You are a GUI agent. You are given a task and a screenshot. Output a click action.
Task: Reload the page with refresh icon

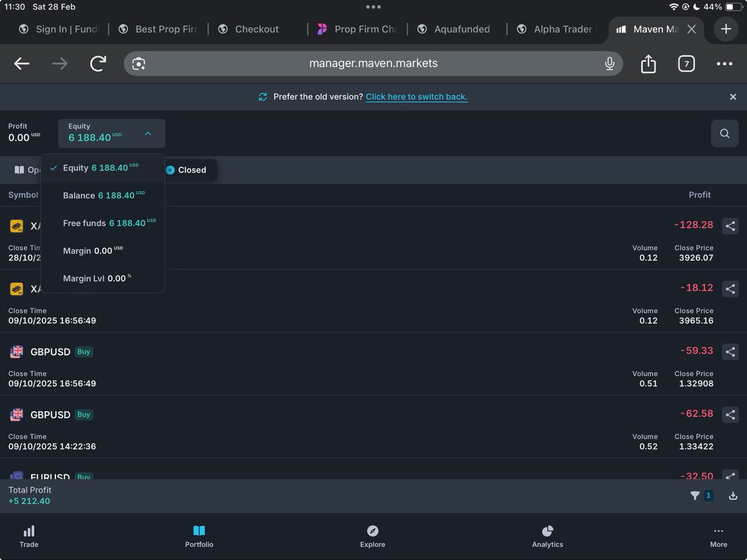pyautogui.click(x=98, y=63)
